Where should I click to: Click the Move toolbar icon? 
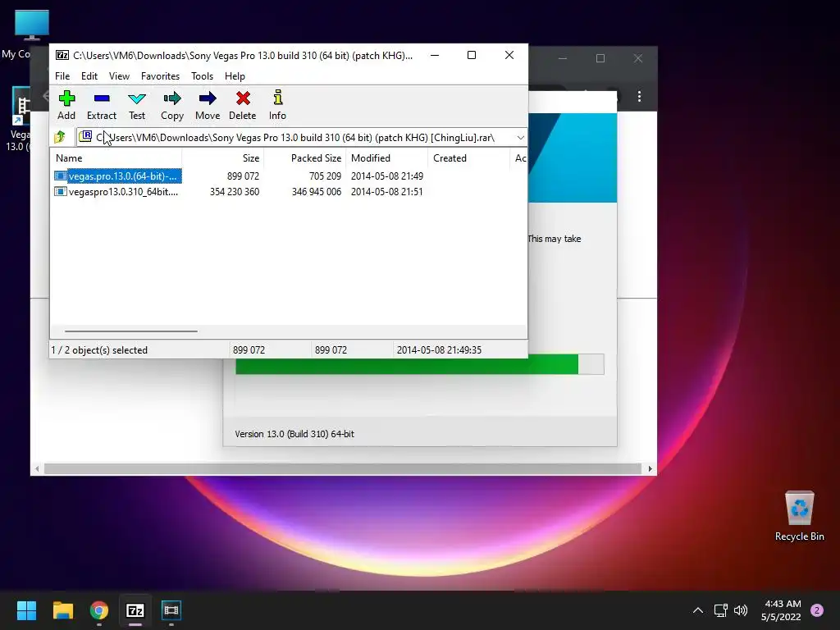click(x=208, y=105)
